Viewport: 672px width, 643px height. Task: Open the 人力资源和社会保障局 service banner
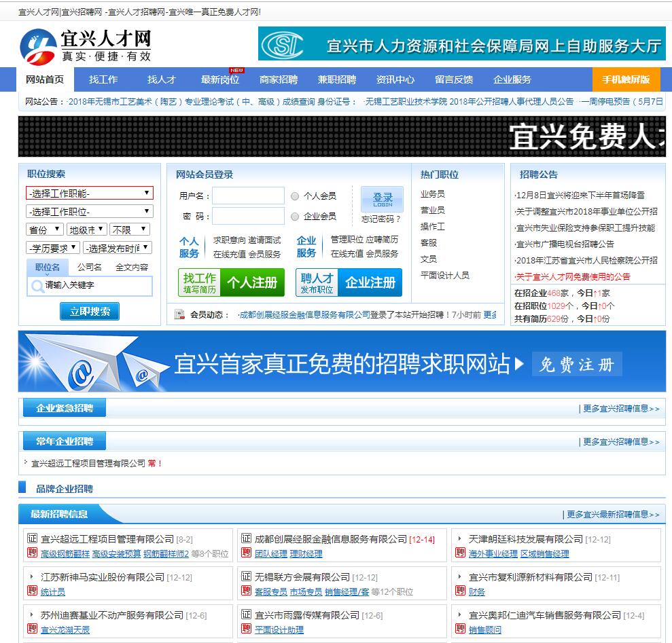461,43
